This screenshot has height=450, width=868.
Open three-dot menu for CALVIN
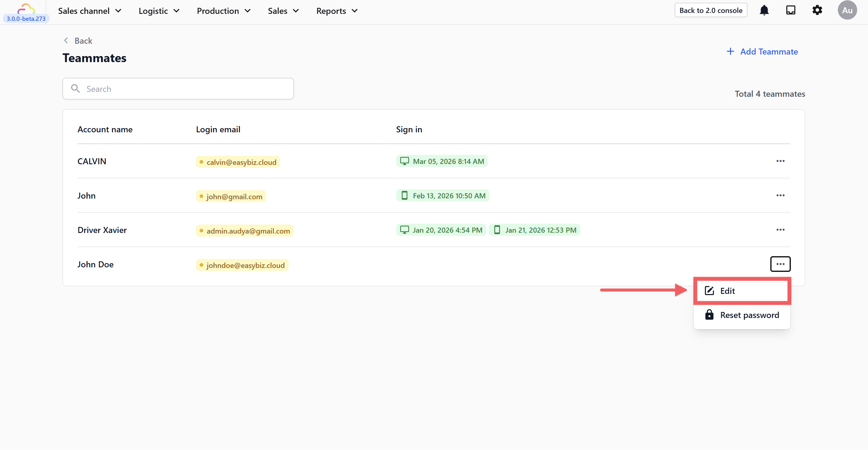pyautogui.click(x=780, y=161)
